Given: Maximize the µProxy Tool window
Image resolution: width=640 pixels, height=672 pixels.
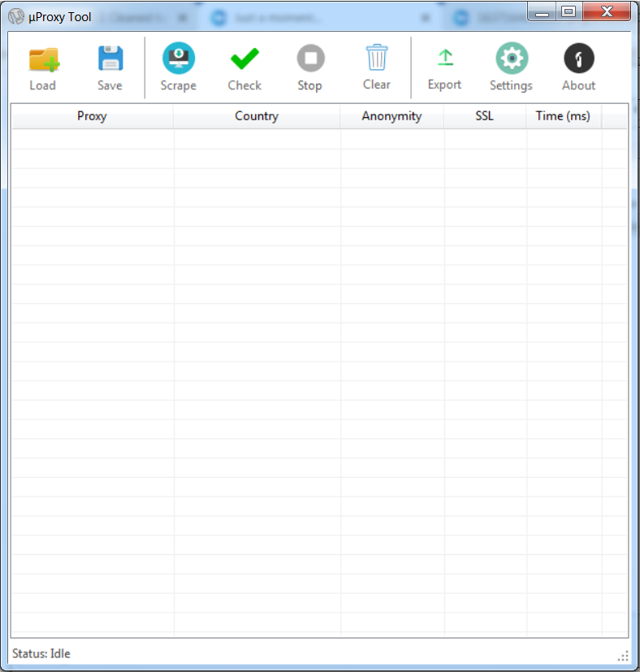Looking at the screenshot, I should (569, 11).
